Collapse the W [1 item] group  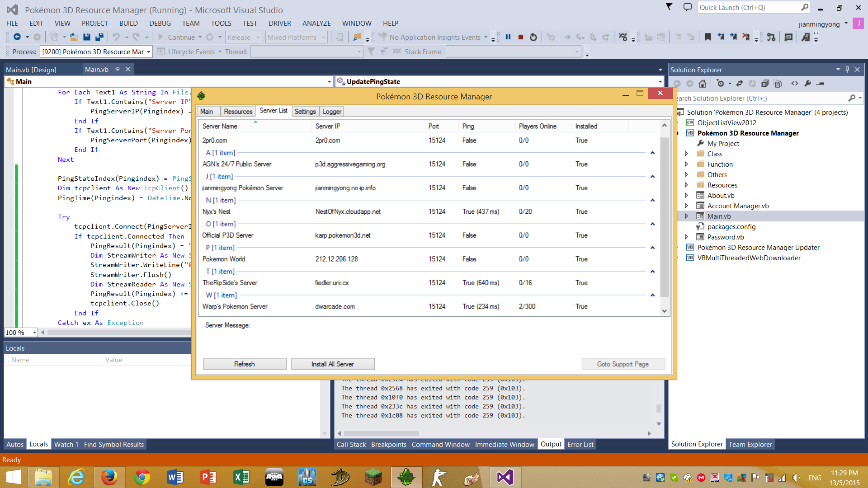click(x=652, y=295)
